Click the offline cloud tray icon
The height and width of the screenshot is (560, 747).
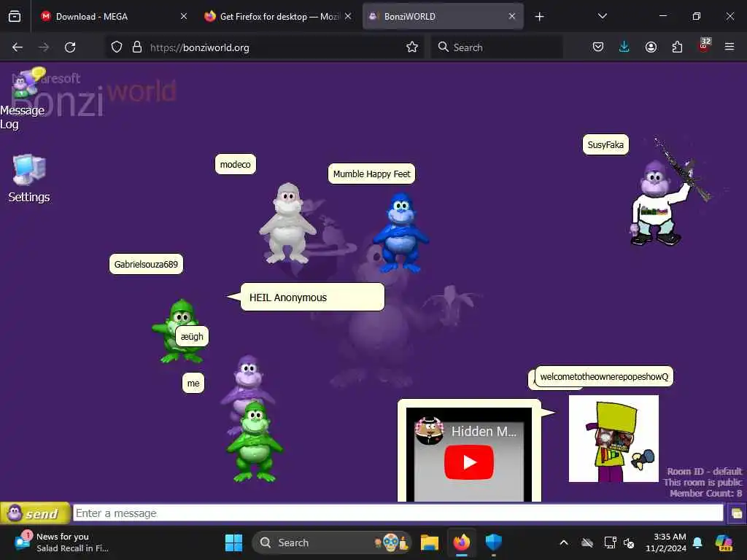(x=587, y=542)
